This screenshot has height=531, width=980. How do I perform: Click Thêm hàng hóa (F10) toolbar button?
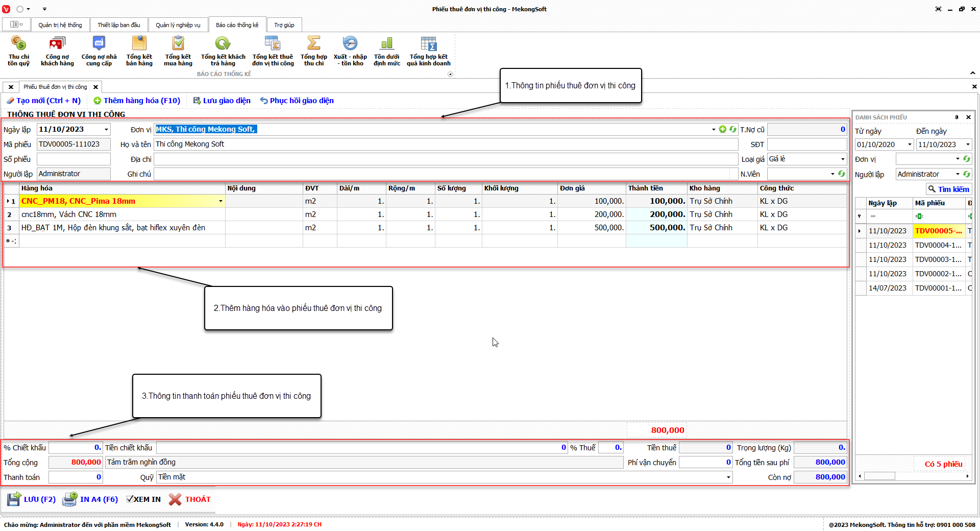click(137, 101)
